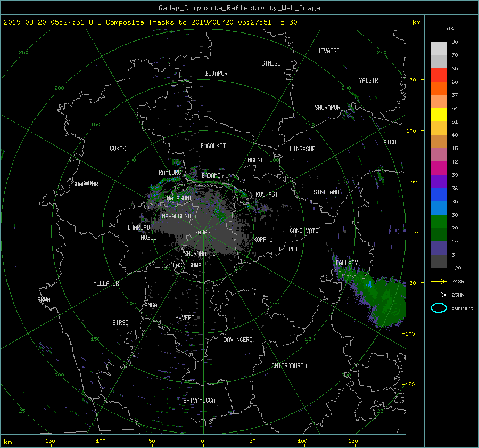This screenshot has height=448, width=479.
Task: Click the 24SR yellow arrow legend icon
Action: (439, 281)
